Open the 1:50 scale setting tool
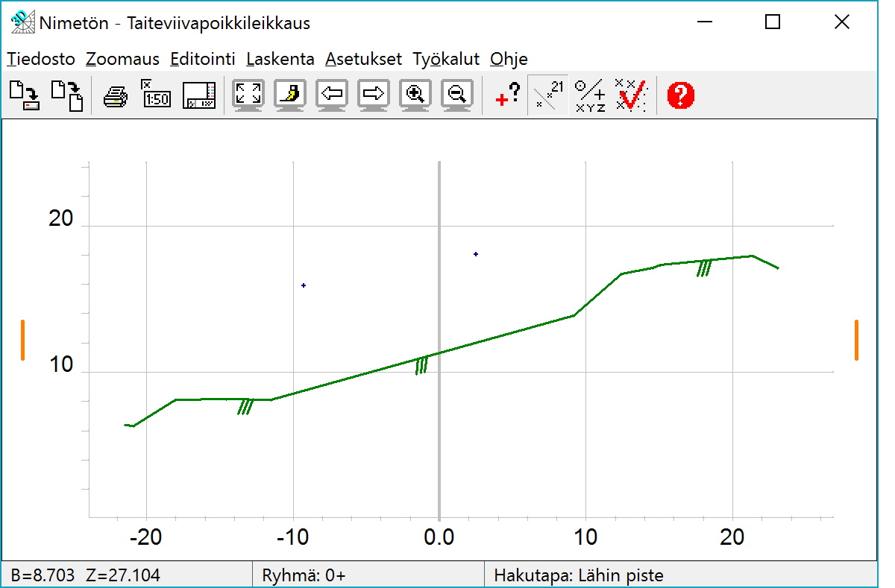Image resolution: width=895 pixels, height=588 pixels. [156, 95]
